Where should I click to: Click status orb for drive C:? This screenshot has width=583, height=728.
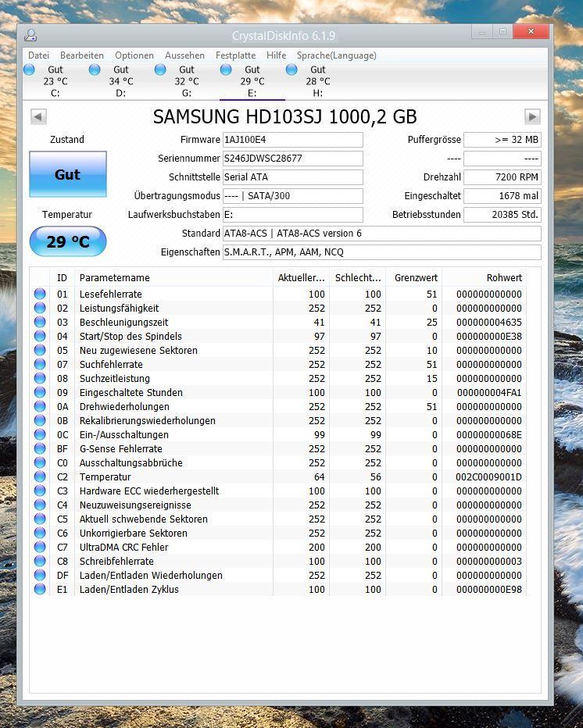pyautogui.click(x=29, y=70)
